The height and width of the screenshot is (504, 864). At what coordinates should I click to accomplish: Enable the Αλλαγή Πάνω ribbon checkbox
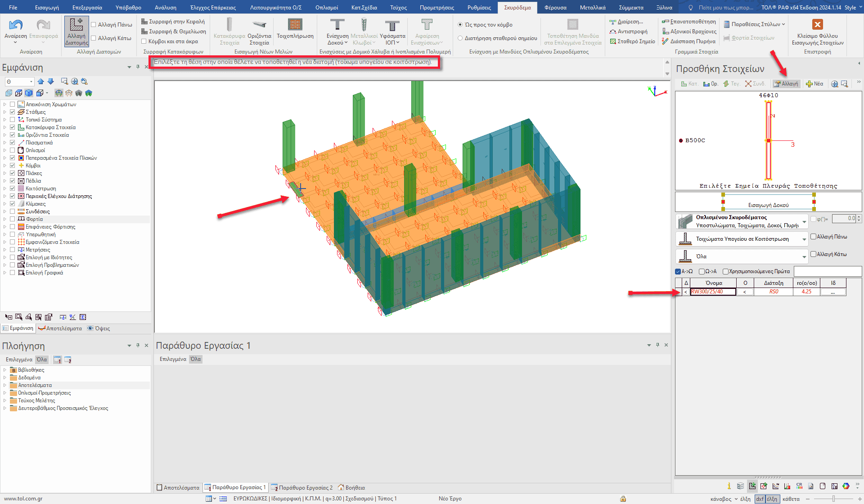(x=94, y=25)
